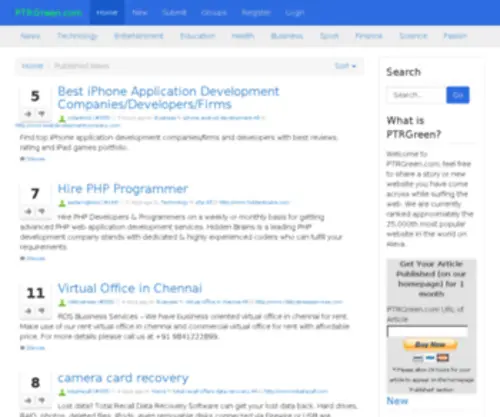Go to the Home tab in the top navigation
The width and height of the screenshot is (500, 417).
coord(107,13)
